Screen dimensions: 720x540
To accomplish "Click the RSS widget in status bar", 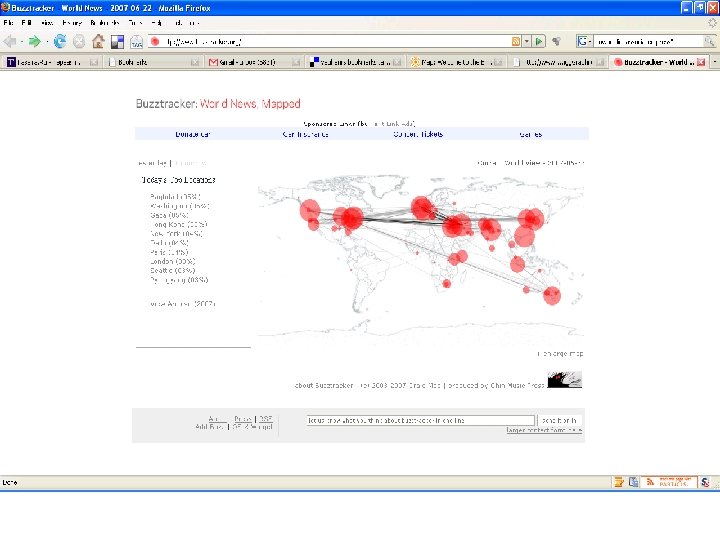I will pos(669,482).
